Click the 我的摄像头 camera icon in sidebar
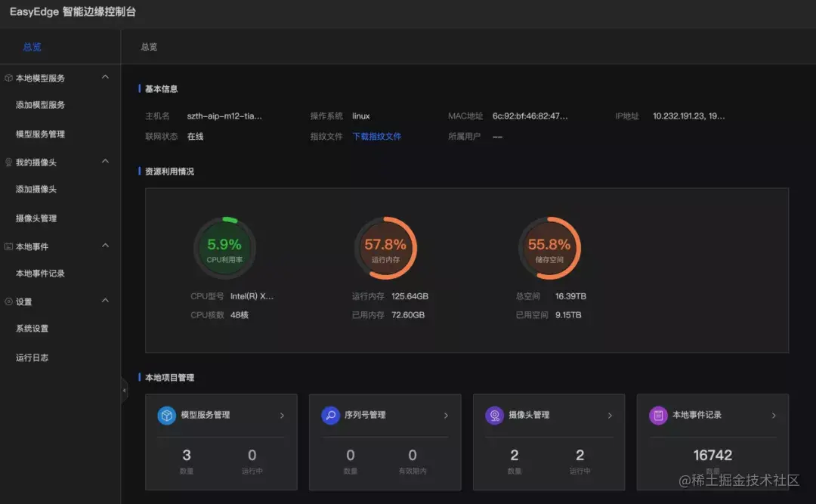 click(x=8, y=162)
